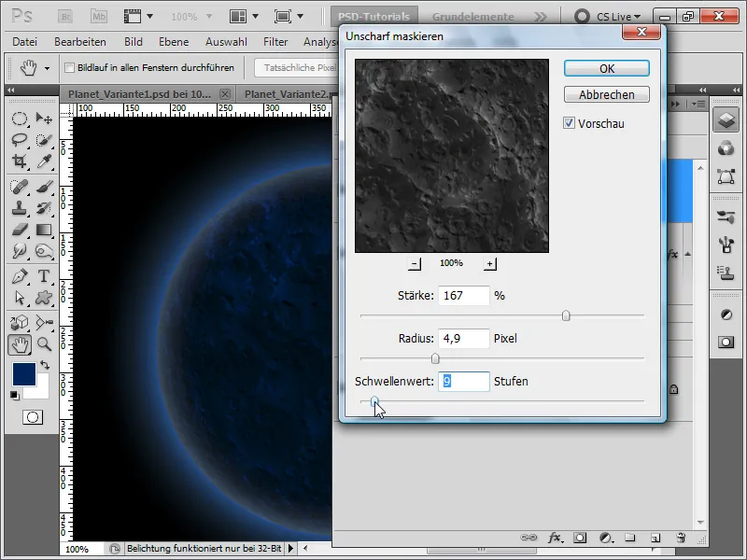Select the Eraser tool
This screenshot has height=560, width=747.
pyautogui.click(x=19, y=230)
